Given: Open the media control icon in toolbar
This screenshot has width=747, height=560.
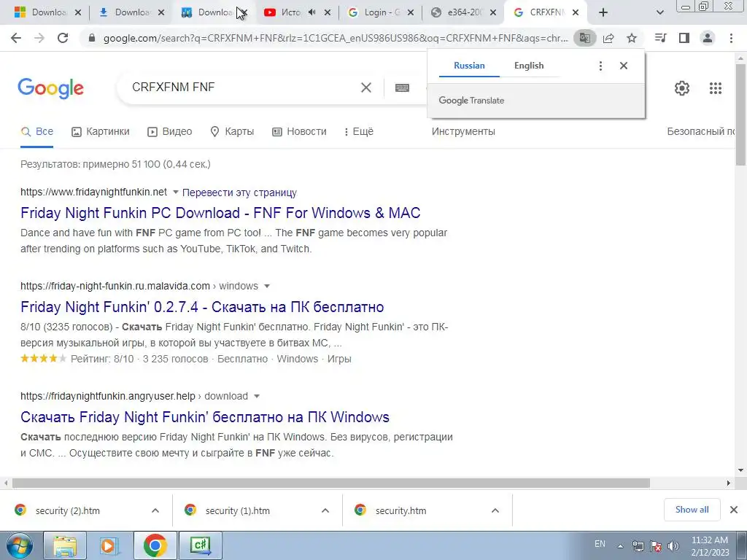Looking at the screenshot, I should [x=660, y=38].
